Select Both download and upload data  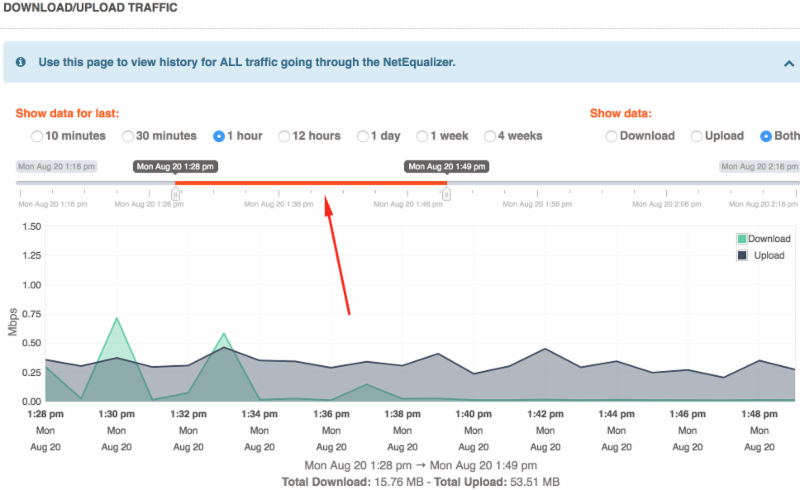pyautogui.click(x=766, y=136)
